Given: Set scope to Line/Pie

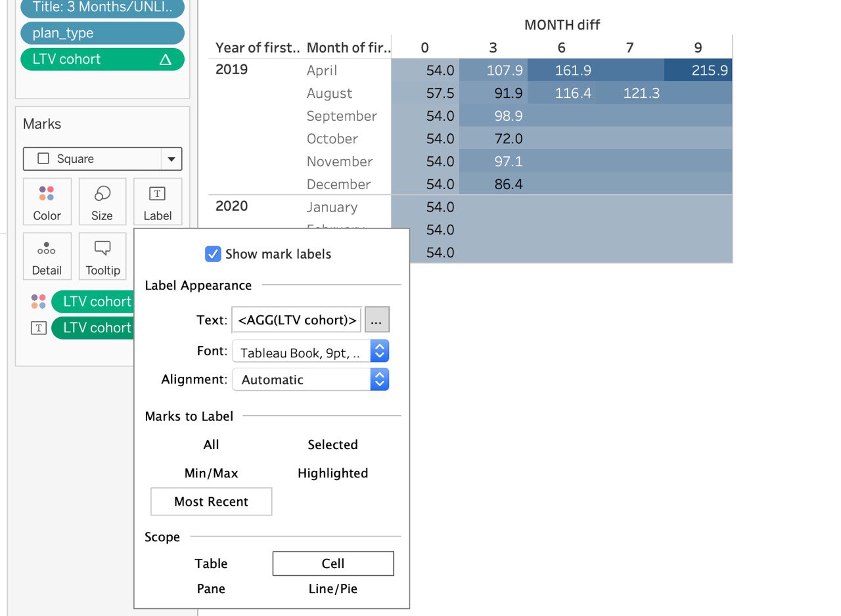Looking at the screenshot, I should point(332,589).
